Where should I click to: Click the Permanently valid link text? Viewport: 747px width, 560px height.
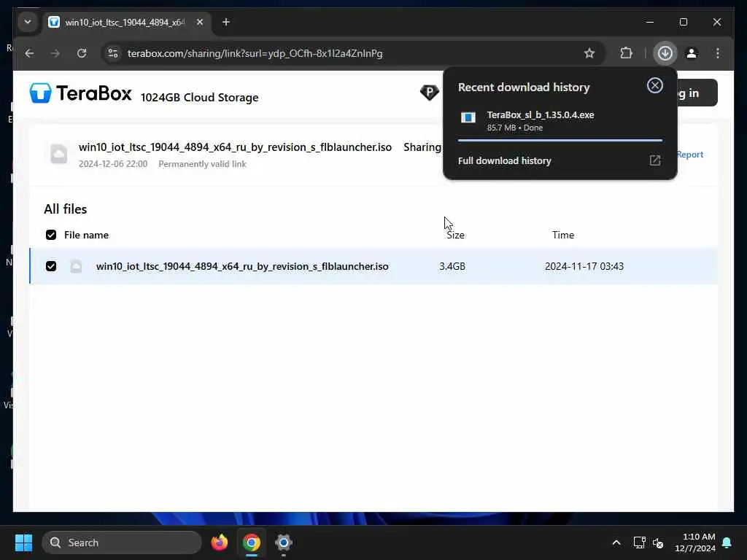pyautogui.click(x=202, y=164)
